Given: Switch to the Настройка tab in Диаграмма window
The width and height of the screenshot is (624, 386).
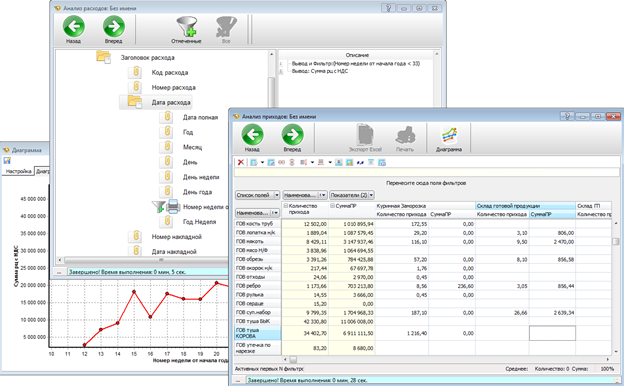Looking at the screenshot, I should (18, 171).
